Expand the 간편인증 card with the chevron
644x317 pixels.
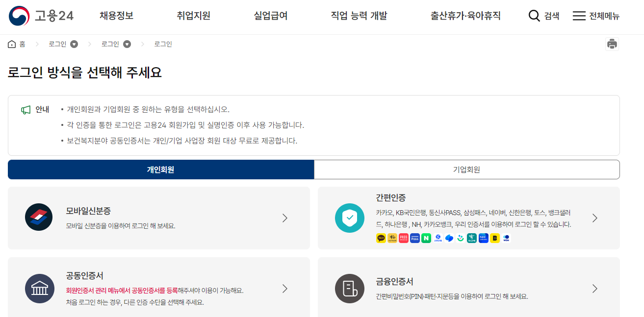594,218
